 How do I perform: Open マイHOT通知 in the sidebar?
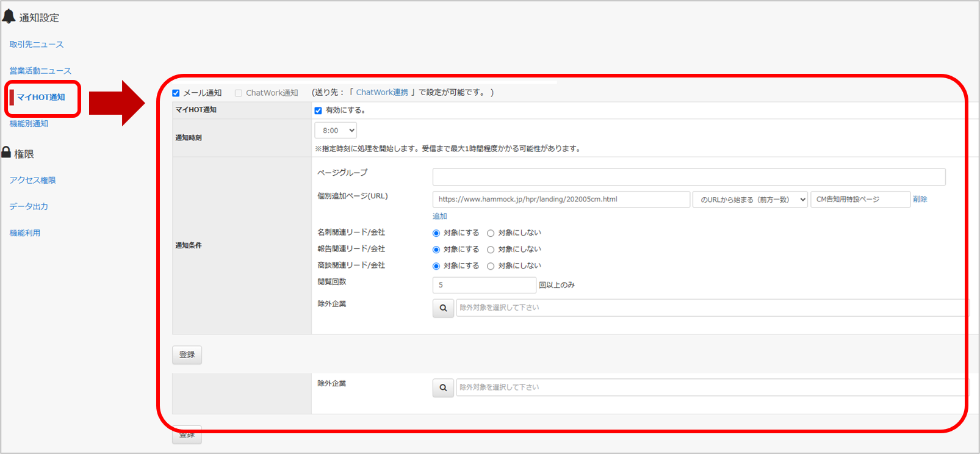41,97
